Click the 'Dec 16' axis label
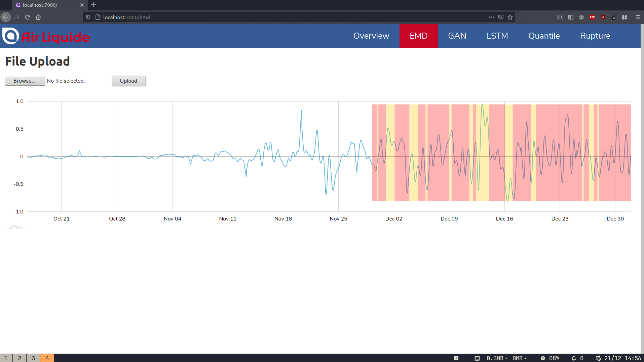The image size is (644, 362). 504,218
